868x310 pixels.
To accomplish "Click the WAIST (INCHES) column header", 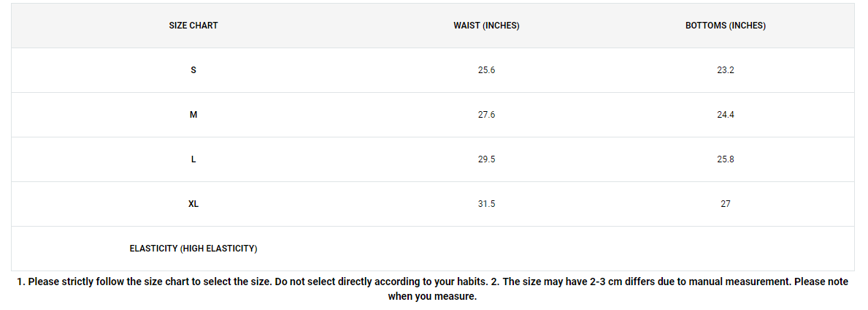I will click(486, 26).
